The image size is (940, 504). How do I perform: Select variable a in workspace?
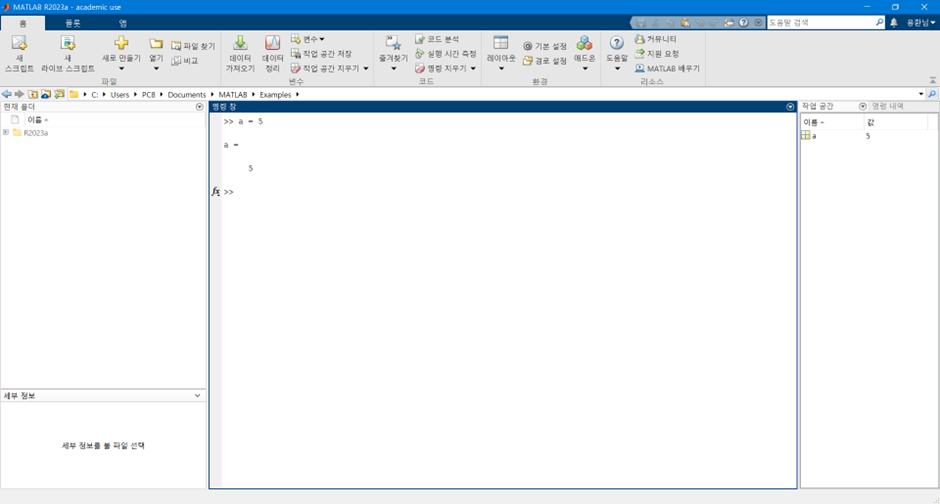[814, 136]
